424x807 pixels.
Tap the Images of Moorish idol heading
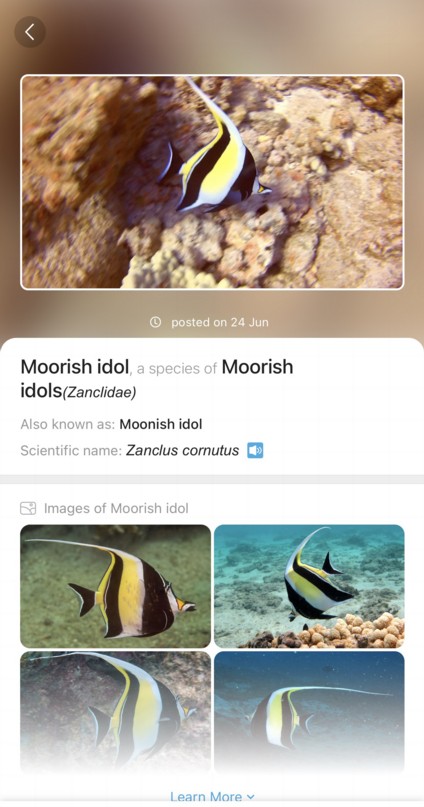tap(116, 508)
